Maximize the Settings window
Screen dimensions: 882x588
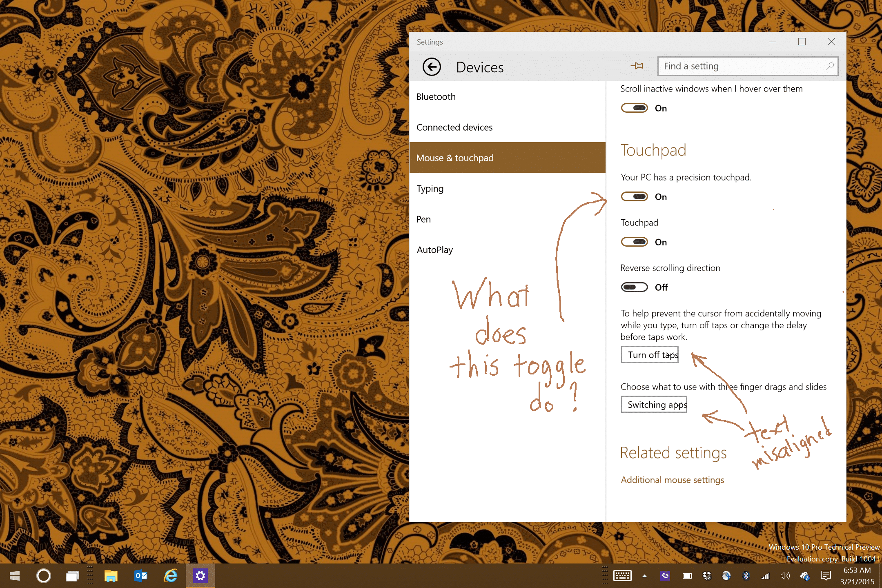(x=802, y=42)
